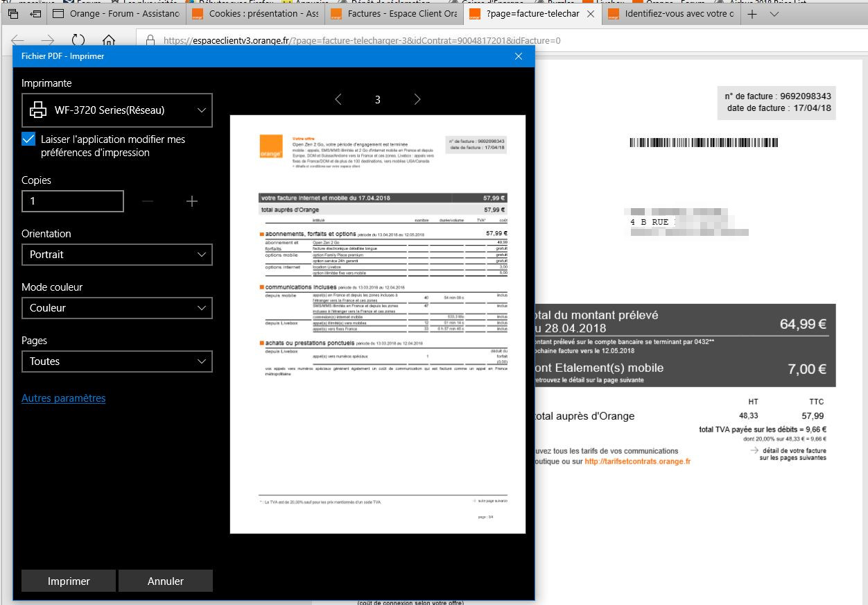Click the 64,99 € total amount

tap(804, 324)
